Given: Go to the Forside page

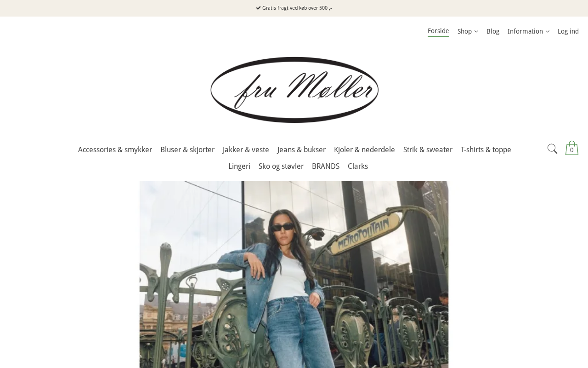Looking at the screenshot, I should [438, 31].
